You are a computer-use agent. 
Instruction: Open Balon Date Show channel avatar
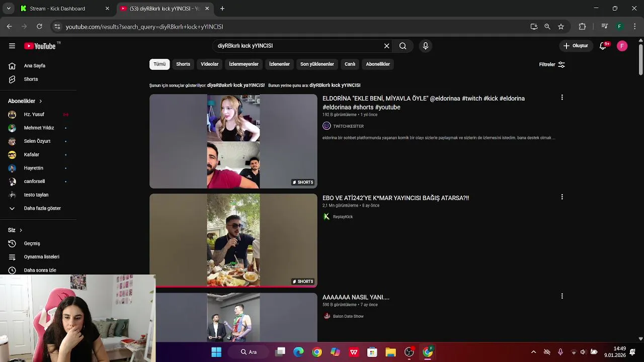pos(327,316)
